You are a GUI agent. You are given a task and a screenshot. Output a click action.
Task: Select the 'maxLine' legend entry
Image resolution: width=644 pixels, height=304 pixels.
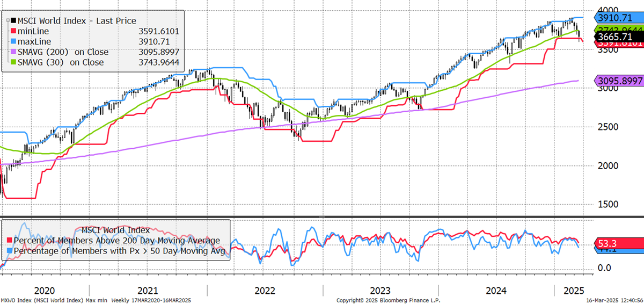[x=33, y=42]
